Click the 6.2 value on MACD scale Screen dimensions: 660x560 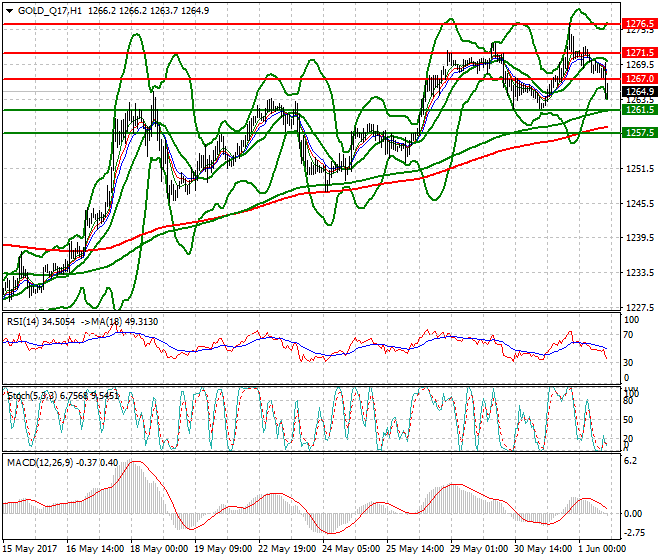631,461
